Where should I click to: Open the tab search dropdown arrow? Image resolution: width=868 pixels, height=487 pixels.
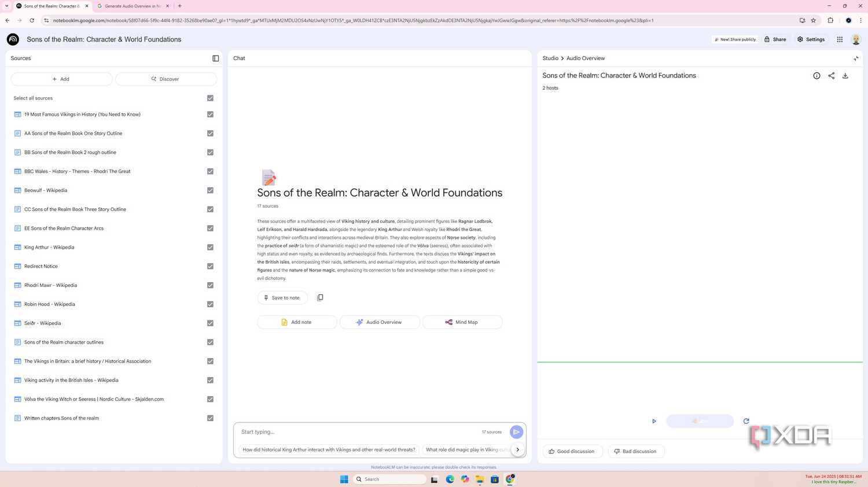[x=6, y=6]
